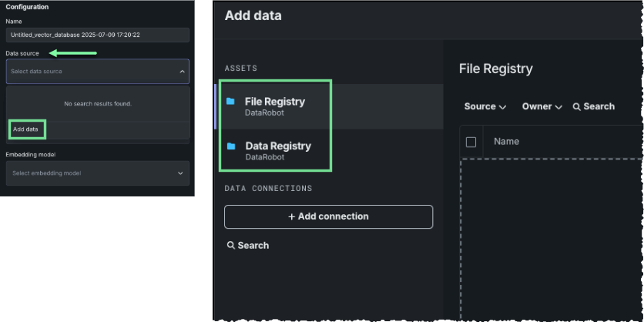Click the Data Registry folder icon
Image resolution: width=644 pixels, height=322 pixels.
tap(230, 146)
